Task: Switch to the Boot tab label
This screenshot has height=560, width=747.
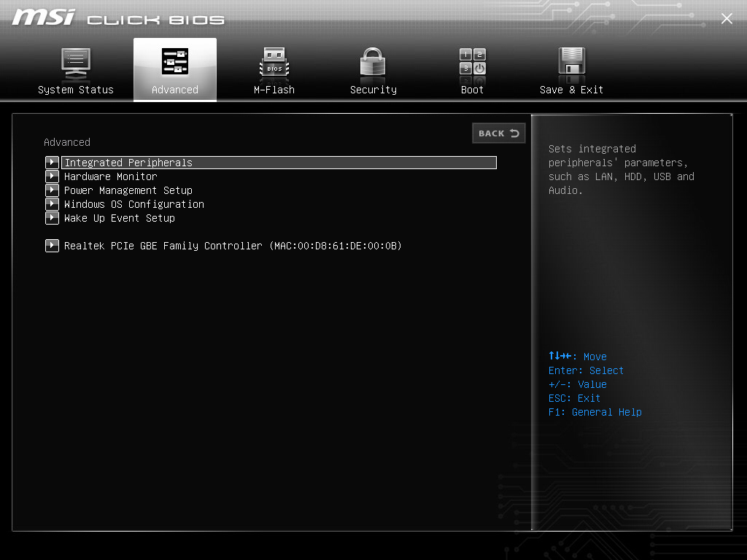Action: (472, 90)
